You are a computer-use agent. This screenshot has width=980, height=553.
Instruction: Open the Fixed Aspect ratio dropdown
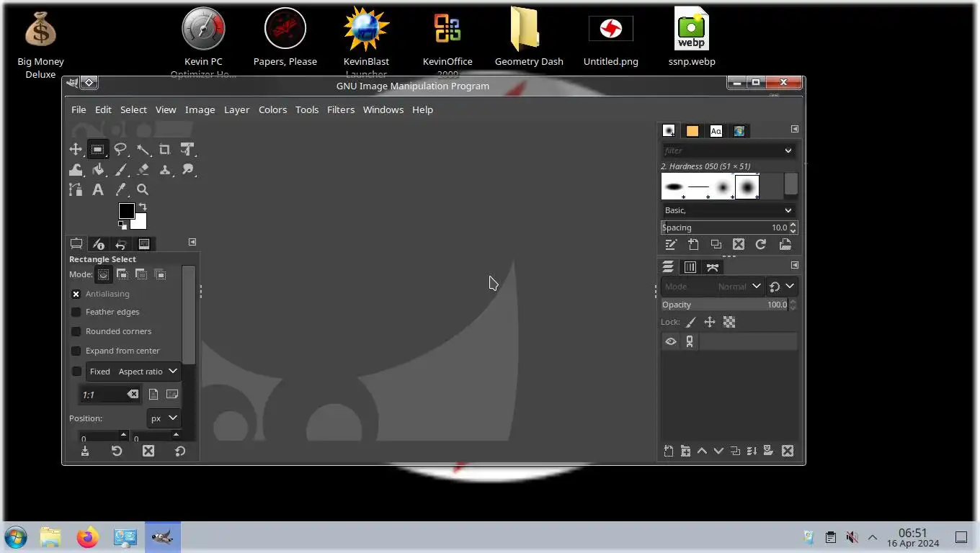point(133,372)
